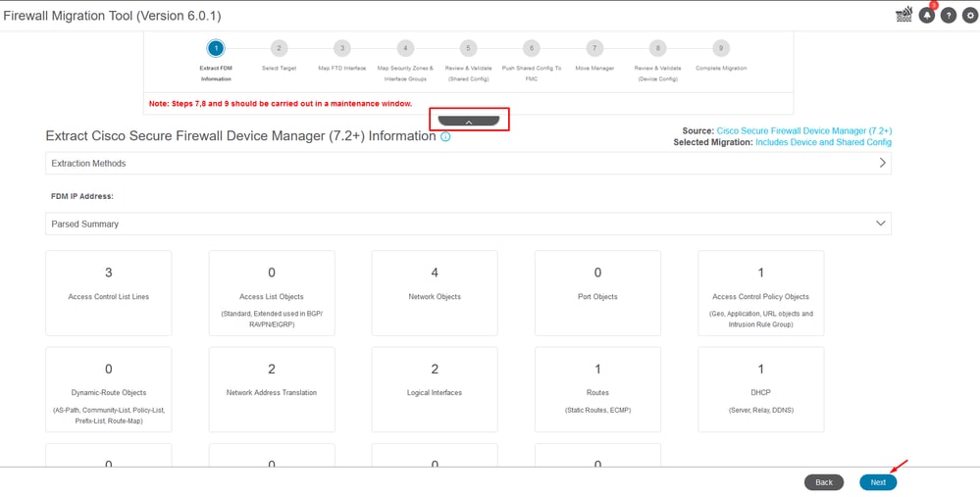Screen dimensions: 980x497
Task: Click the Access List Objects card
Action: 272,293
